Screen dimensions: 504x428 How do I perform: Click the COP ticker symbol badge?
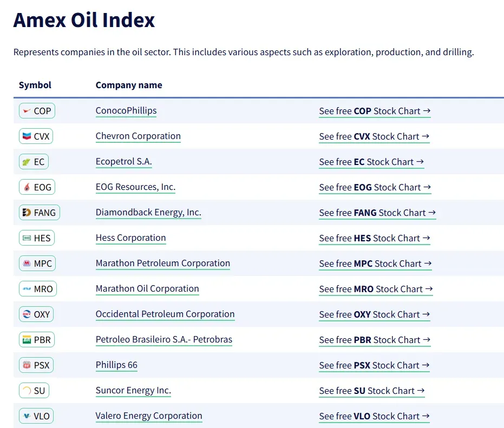point(37,111)
